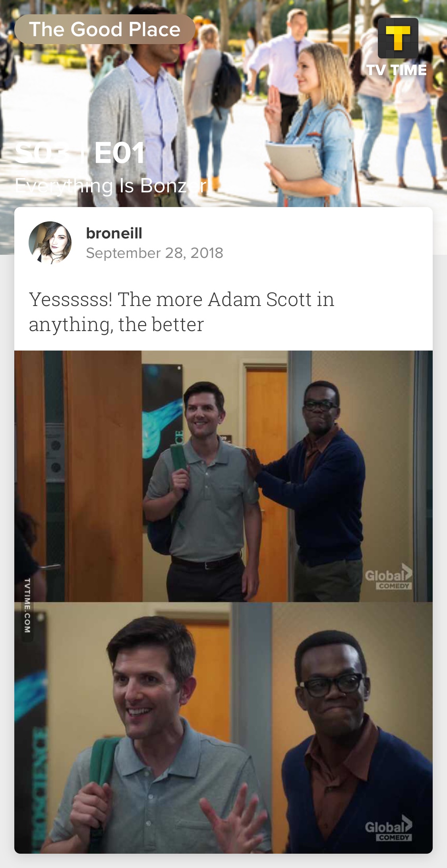Screen dimensions: 447x868
Task: Tap the TV Time logo icon
Action: coord(398,38)
